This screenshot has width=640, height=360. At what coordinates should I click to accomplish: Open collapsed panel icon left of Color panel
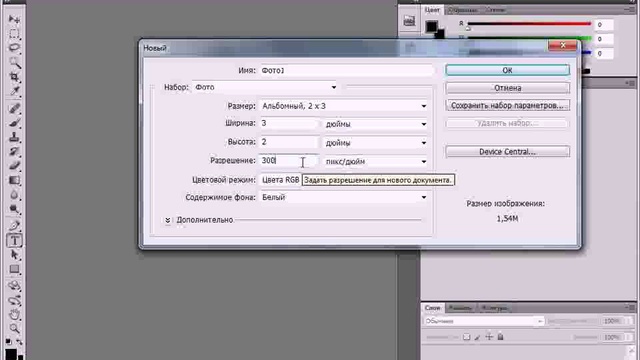click(409, 21)
